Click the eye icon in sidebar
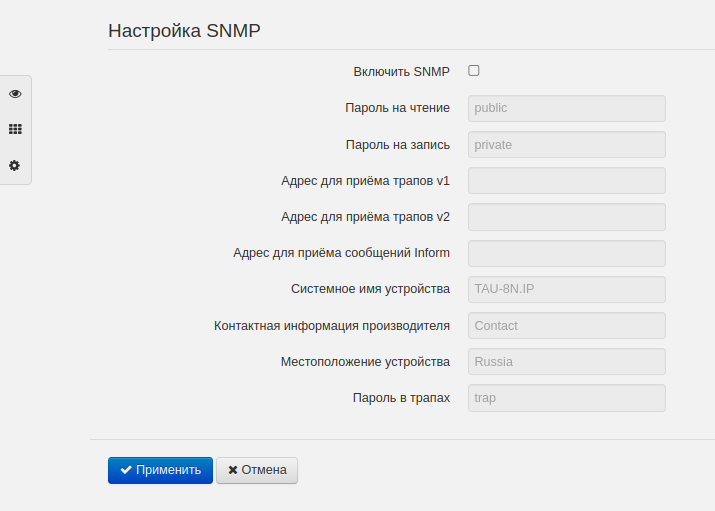 [x=15, y=93]
